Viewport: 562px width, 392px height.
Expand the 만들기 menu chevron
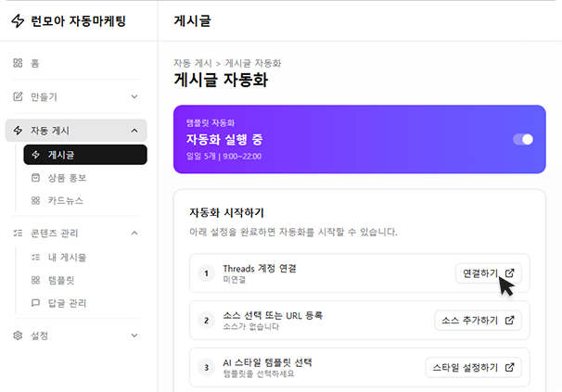pyautogui.click(x=134, y=96)
